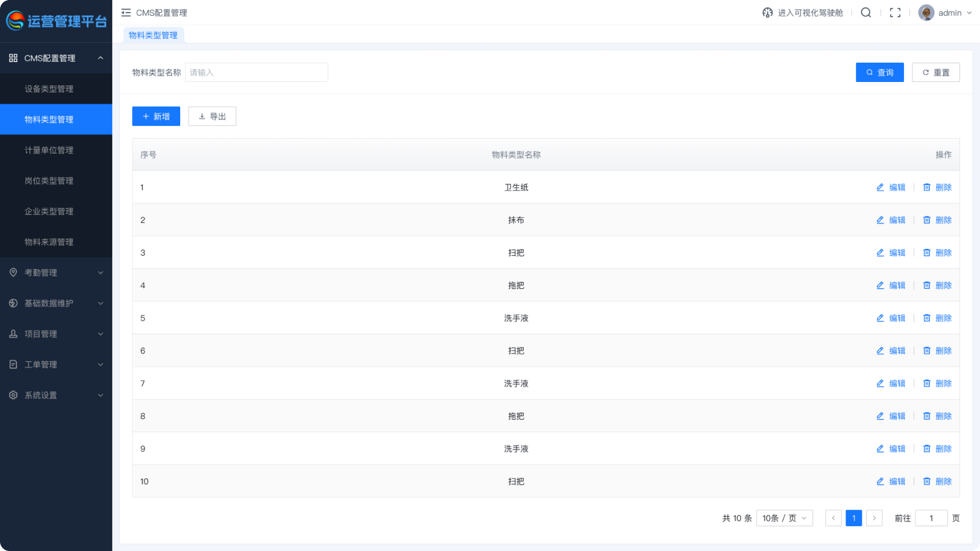Open 岗位类型管理 in the sidebar

point(56,181)
